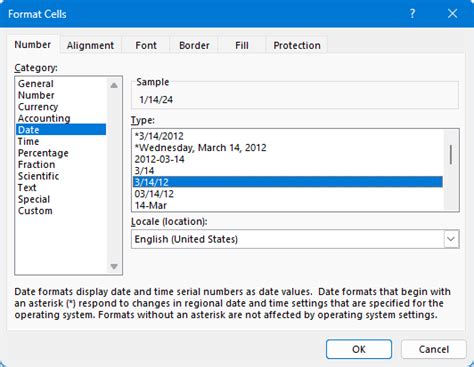Close the Format Cells dialog

[x=452, y=14]
